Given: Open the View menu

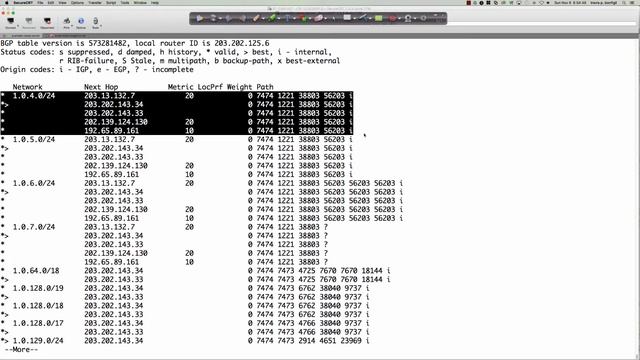Looking at the screenshot, I should point(62,3).
